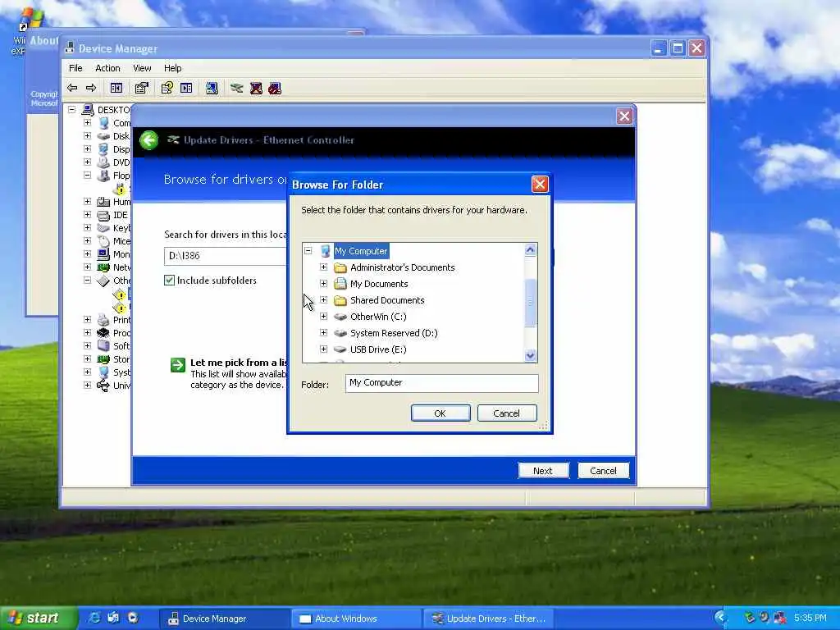840x630 pixels.
Task: Click the folder tree scroll up arrow
Action: [531, 249]
